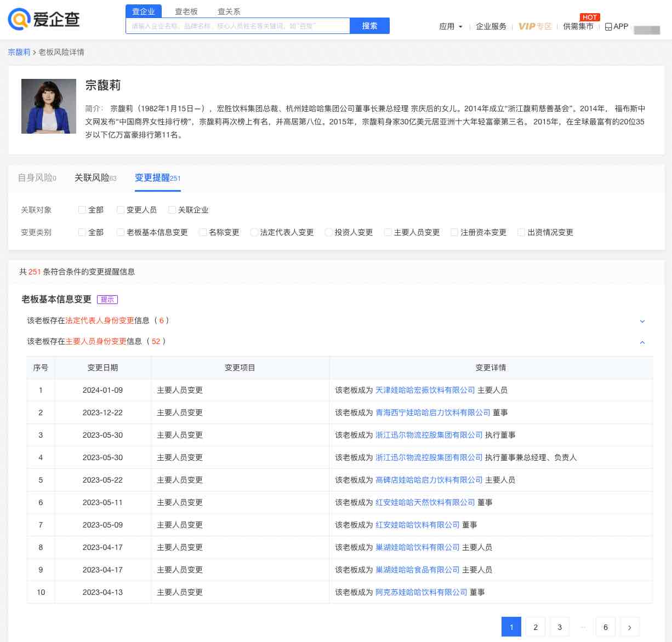Open the 应用 dropdown menu
The image size is (672, 642).
pyautogui.click(x=450, y=26)
